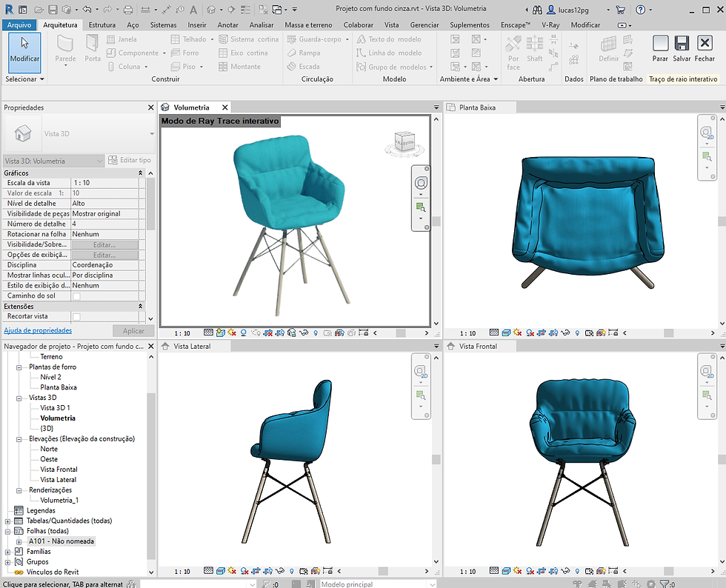
Task: Click shadows off icon in Volumetria view bar
Action: (244, 333)
